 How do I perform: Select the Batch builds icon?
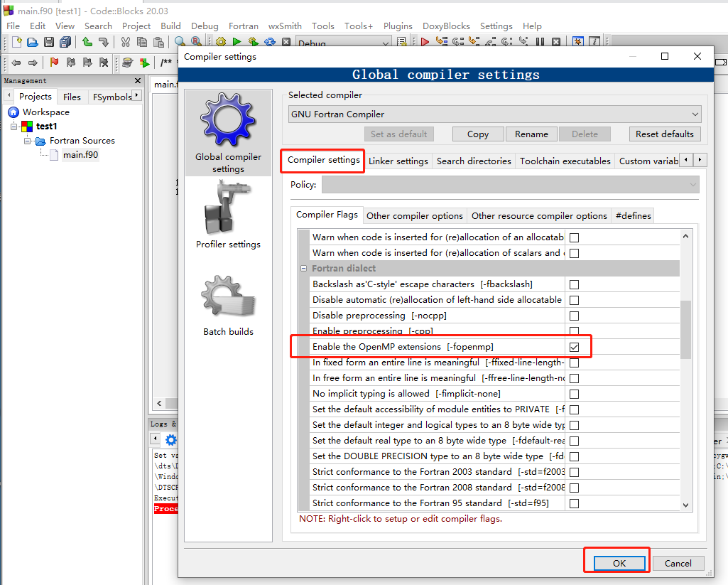(x=228, y=294)
